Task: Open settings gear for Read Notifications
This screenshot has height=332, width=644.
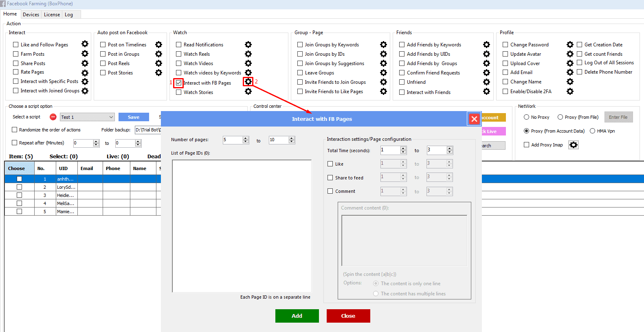Action: click(x=248, y=44)
